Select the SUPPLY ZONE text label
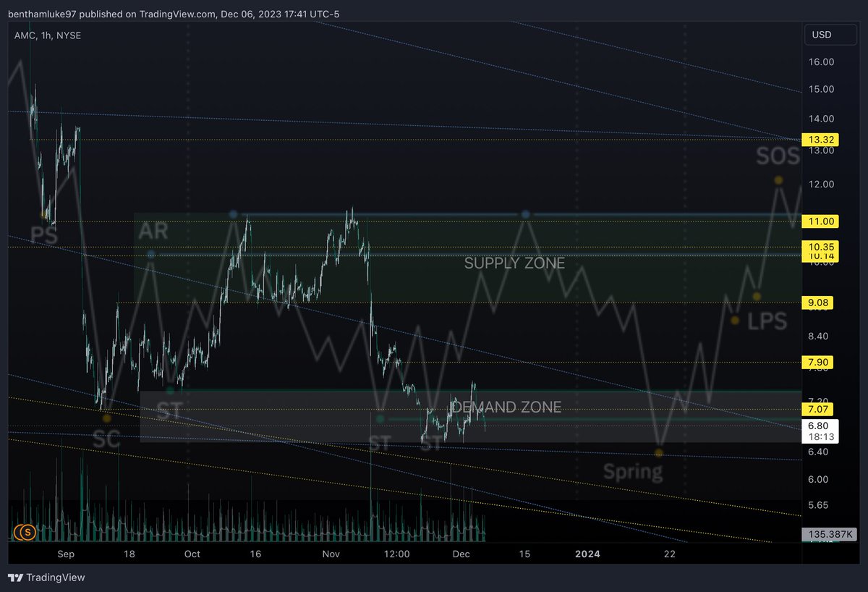 (514, 263)
